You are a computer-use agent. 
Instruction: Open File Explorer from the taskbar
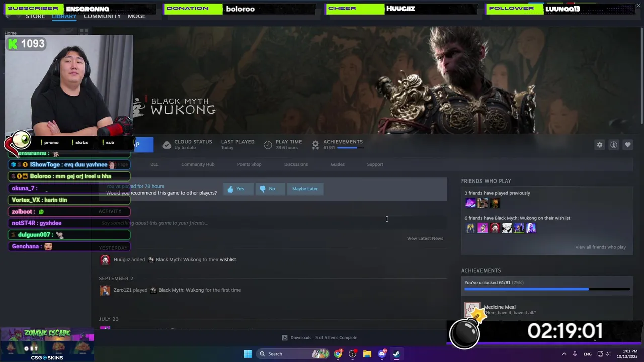[x=367, y=354]
